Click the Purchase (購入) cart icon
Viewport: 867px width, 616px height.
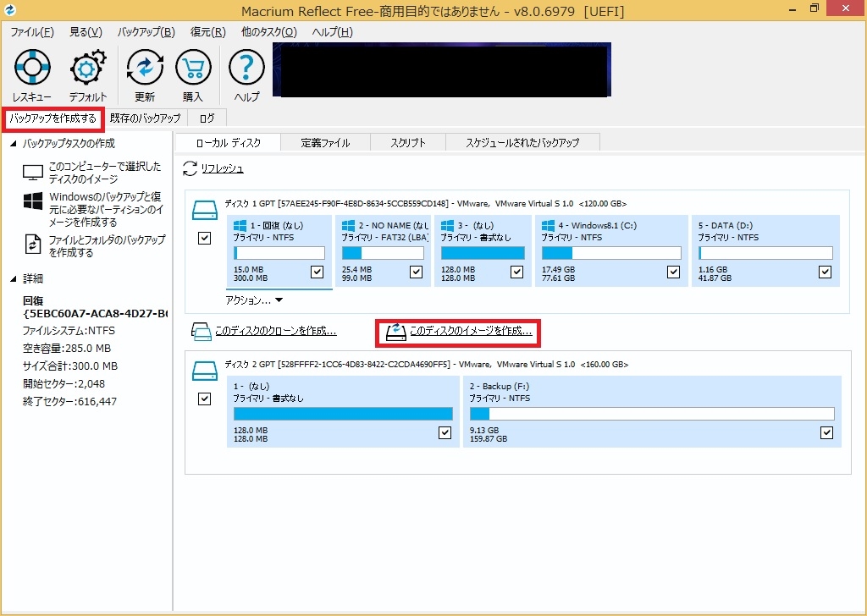coord(193,68)
